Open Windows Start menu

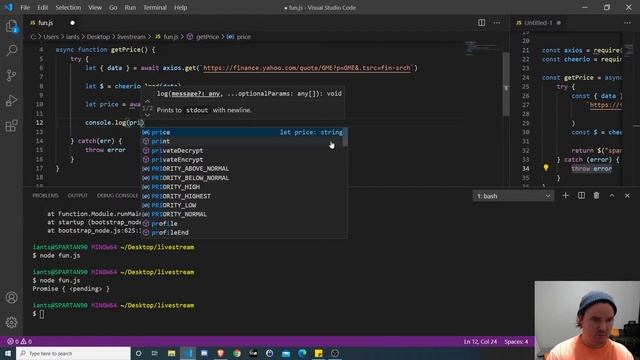[x=8, y=353]
